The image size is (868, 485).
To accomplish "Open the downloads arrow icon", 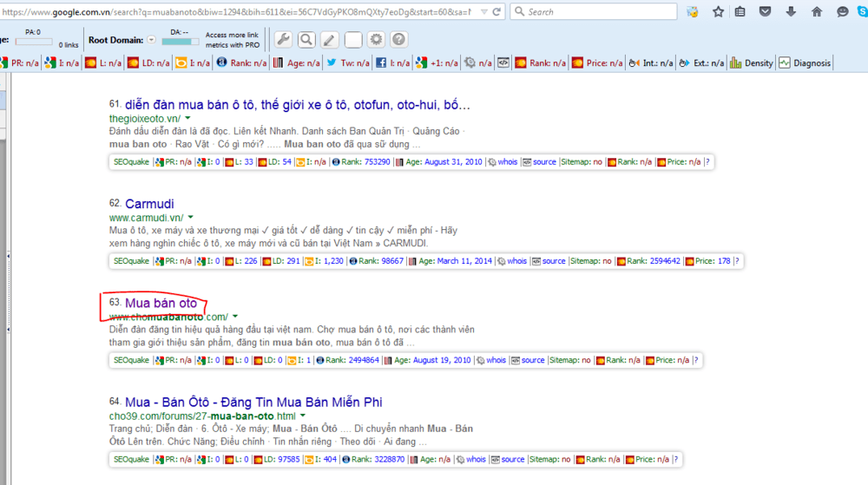I will tap(791, 11).
